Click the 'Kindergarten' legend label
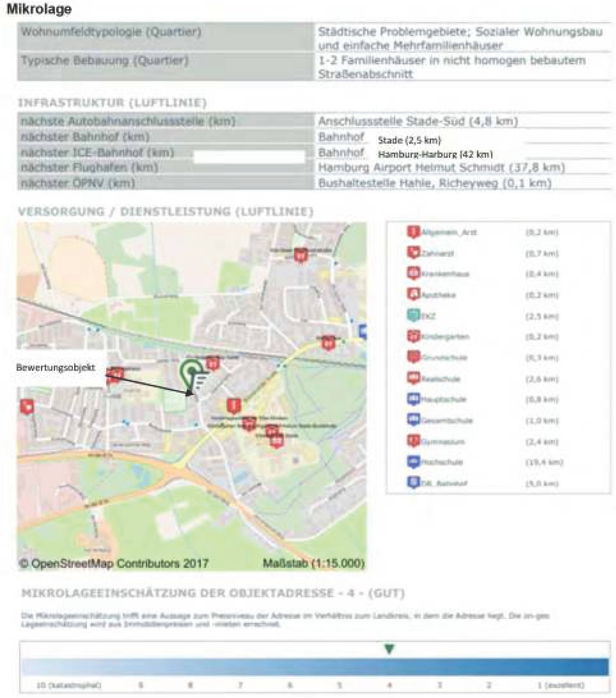Screen dimensions: 616x698 445,337
